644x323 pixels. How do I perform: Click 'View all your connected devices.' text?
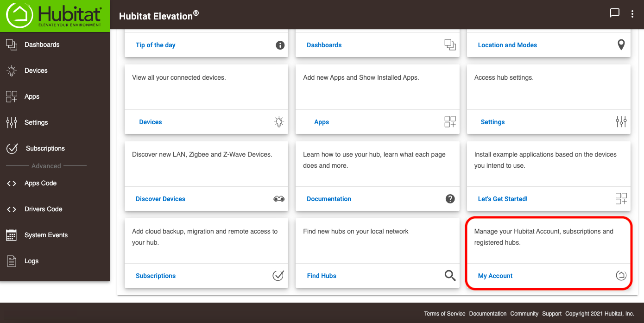(x=179, y=77)
